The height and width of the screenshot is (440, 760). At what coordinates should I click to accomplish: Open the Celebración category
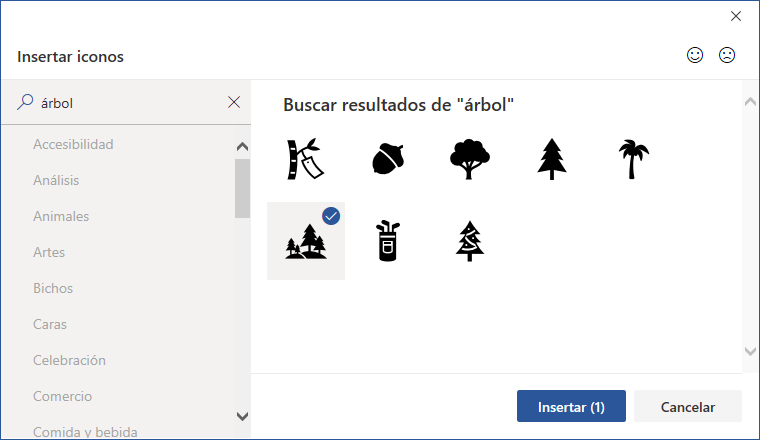coord(69,360)
